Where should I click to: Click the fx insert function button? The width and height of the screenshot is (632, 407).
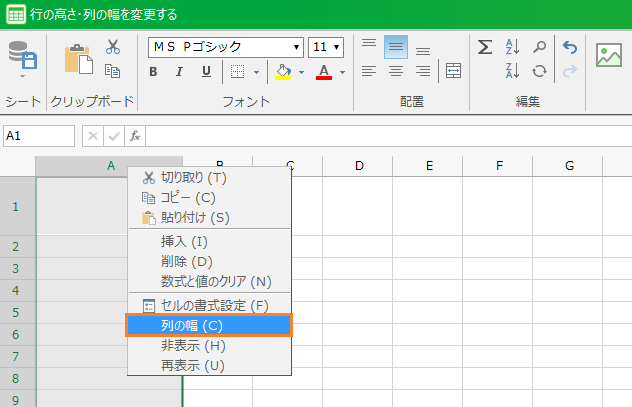135,136
